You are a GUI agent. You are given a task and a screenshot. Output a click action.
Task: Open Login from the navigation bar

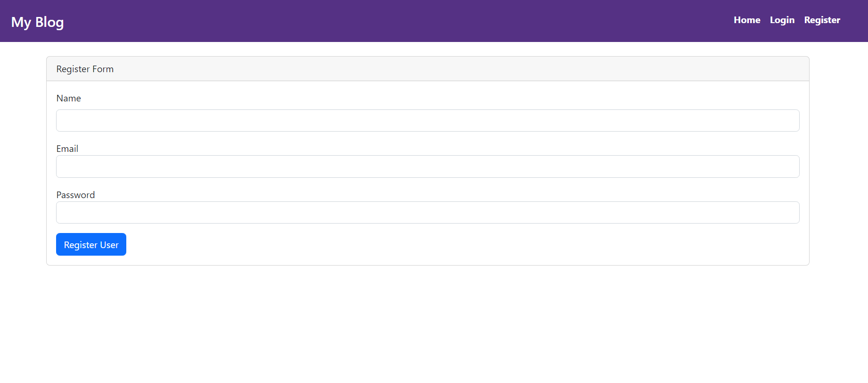click(x=782, y=20)
